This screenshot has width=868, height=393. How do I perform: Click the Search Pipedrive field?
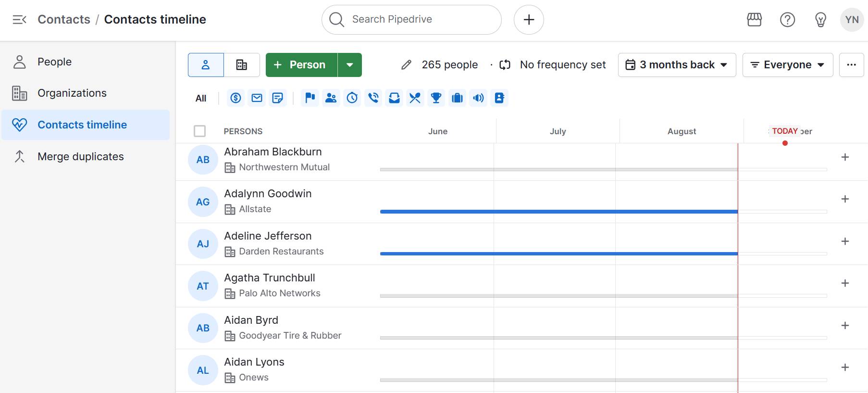[411, 20]
